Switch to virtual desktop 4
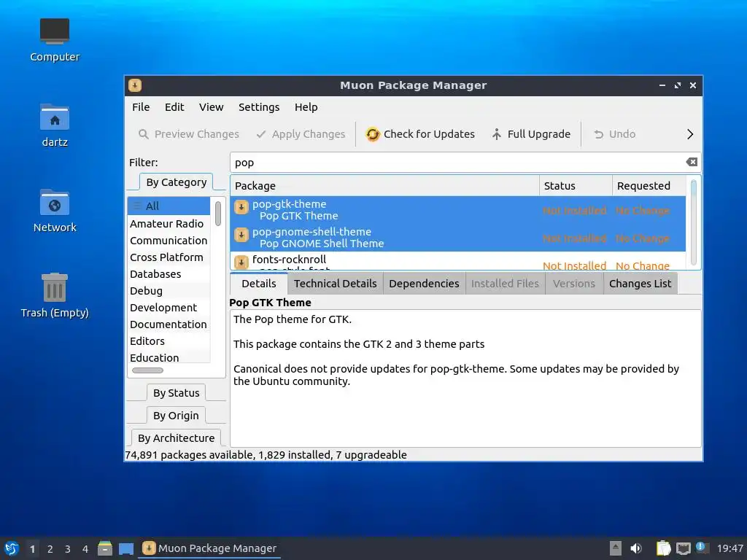 point(85,549)
